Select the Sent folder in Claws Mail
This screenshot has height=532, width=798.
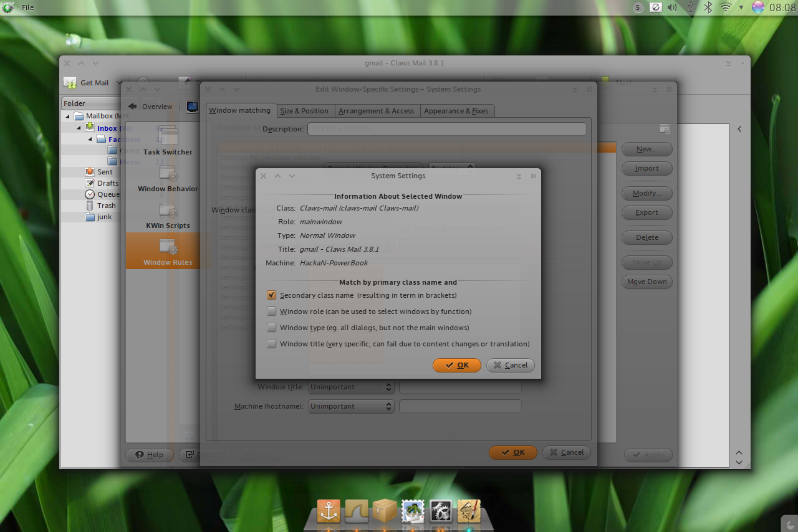coord(105,172)
